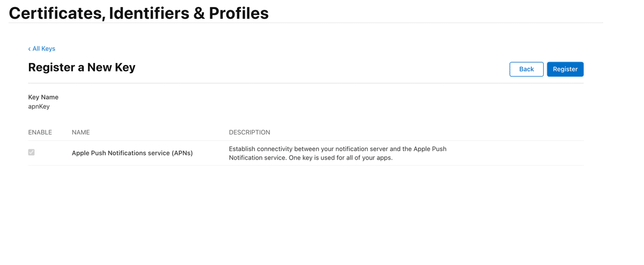
Task: Click the ENABLE column header
Action: click(40, 132)
